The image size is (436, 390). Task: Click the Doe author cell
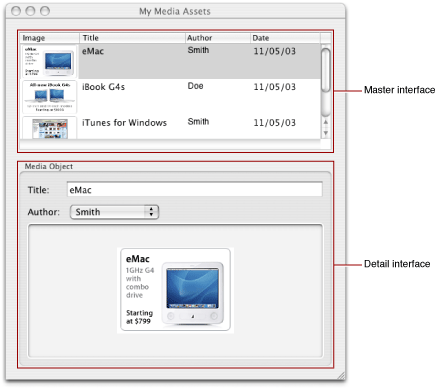[195, 86]
